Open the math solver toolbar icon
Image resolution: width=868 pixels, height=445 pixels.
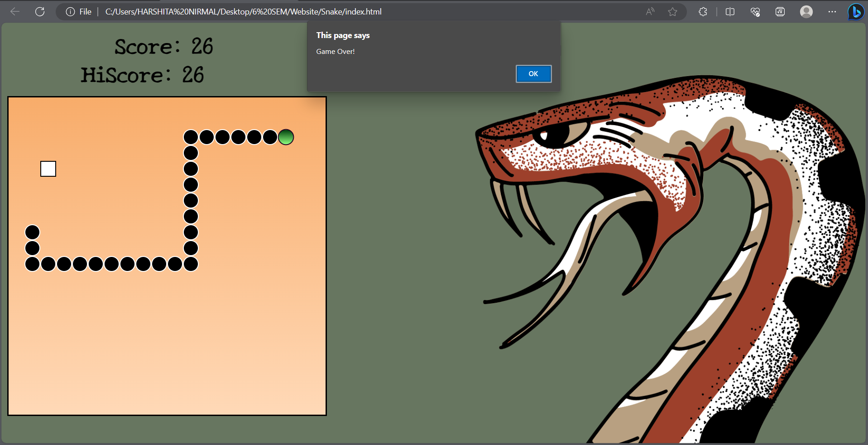pyautogui.click(x=780, y=12)
